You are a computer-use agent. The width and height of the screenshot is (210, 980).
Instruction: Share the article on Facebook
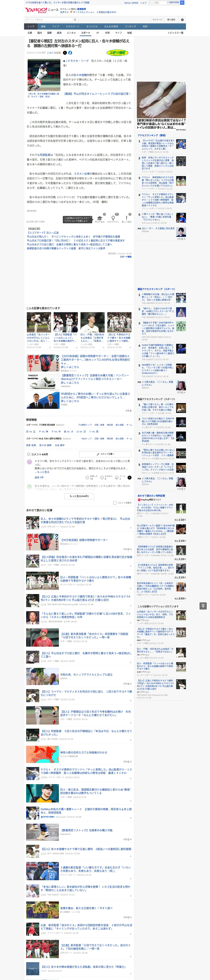click(x=70, y=53)
